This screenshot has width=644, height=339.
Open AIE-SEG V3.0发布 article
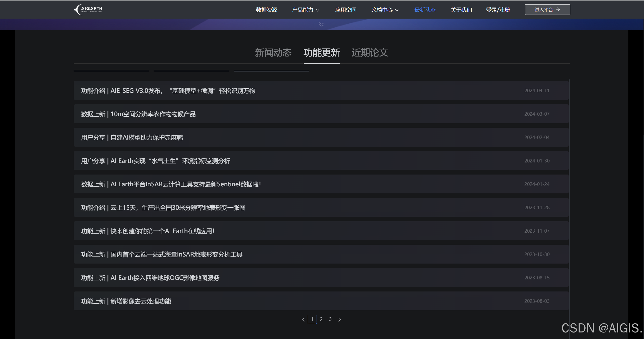click(168, 91)
